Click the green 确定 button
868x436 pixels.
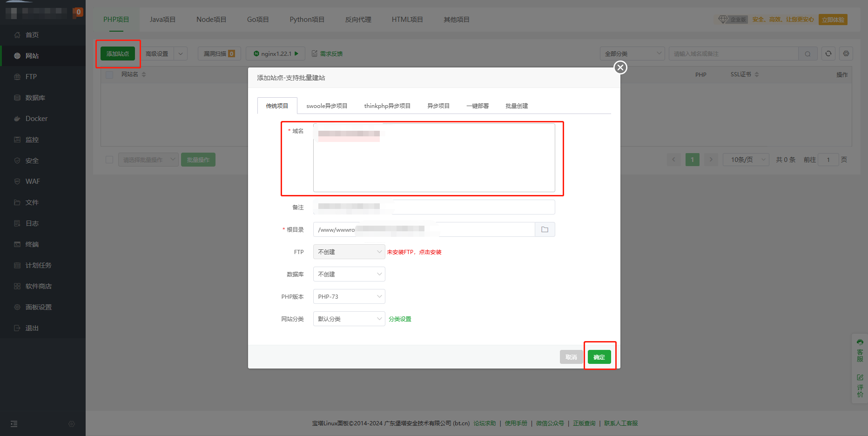tap(599, 357)
